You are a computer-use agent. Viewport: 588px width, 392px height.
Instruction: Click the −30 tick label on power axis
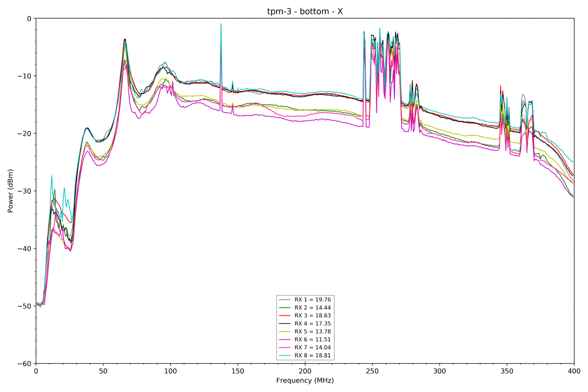click(24, 191)
